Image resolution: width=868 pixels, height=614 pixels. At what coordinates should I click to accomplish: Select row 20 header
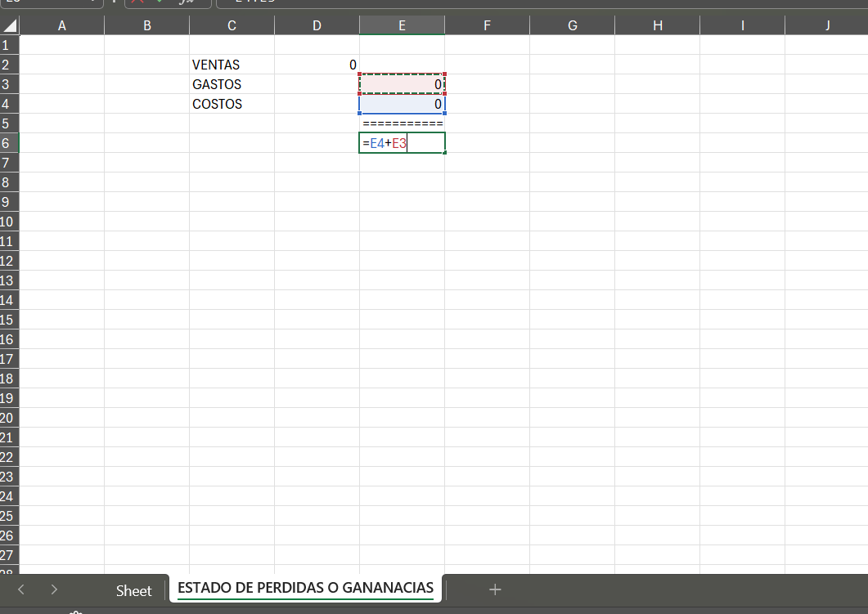10,418
